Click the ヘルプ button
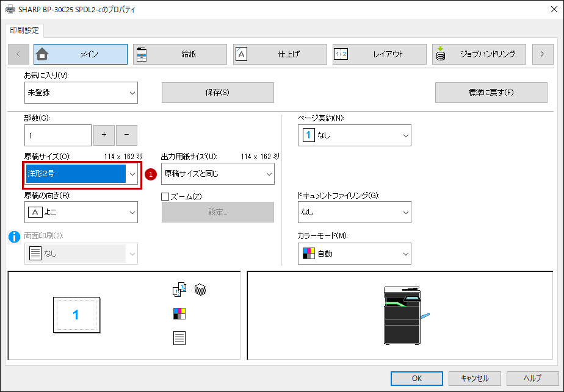Viewport: 564px width, 392px height. click(x=533, y=379)
